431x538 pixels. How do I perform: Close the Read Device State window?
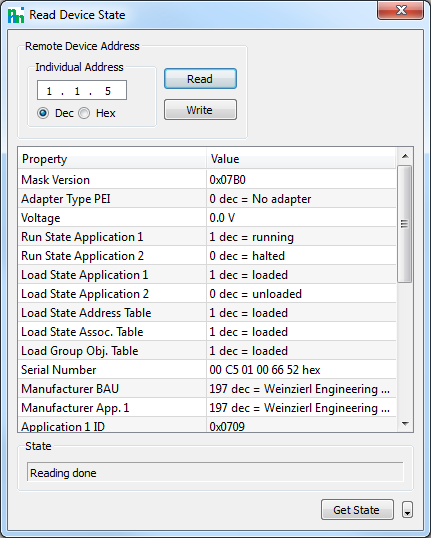click(x=400, y=10)
